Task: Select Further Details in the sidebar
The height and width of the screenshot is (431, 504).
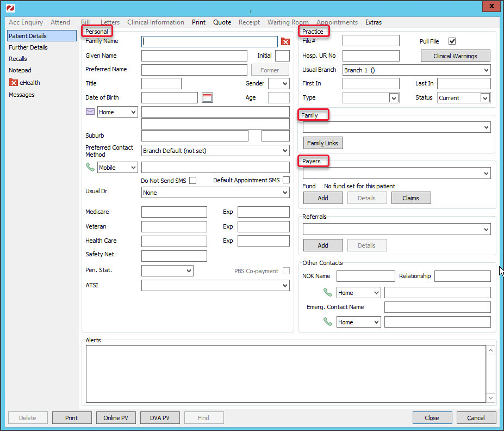Action: click(x=28, y=47)
